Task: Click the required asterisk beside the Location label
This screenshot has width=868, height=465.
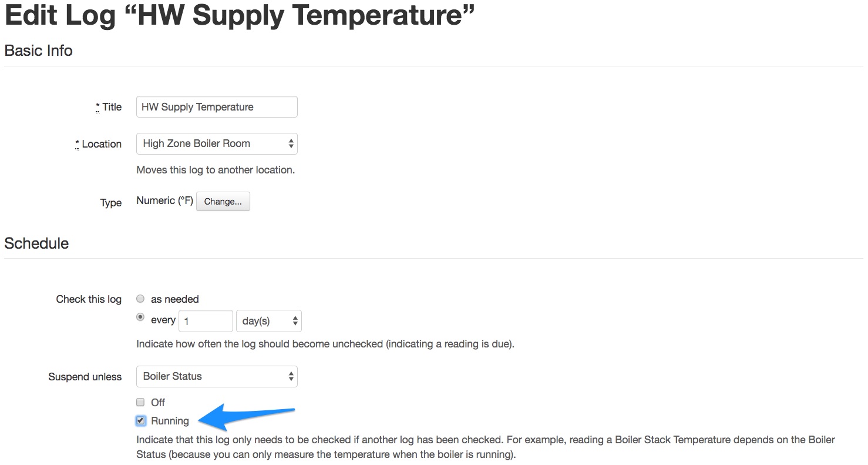Action: (x=77, y=143)
